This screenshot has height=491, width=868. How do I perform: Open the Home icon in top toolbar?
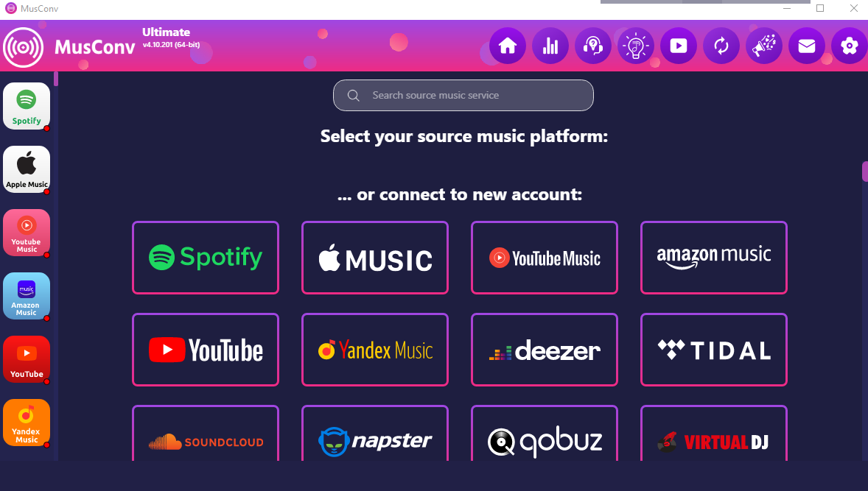click(x=508, y=46)
